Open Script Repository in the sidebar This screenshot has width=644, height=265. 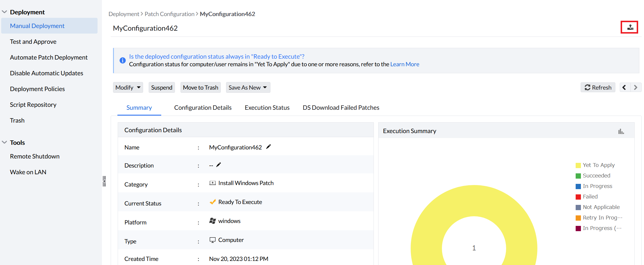(33, 105)
